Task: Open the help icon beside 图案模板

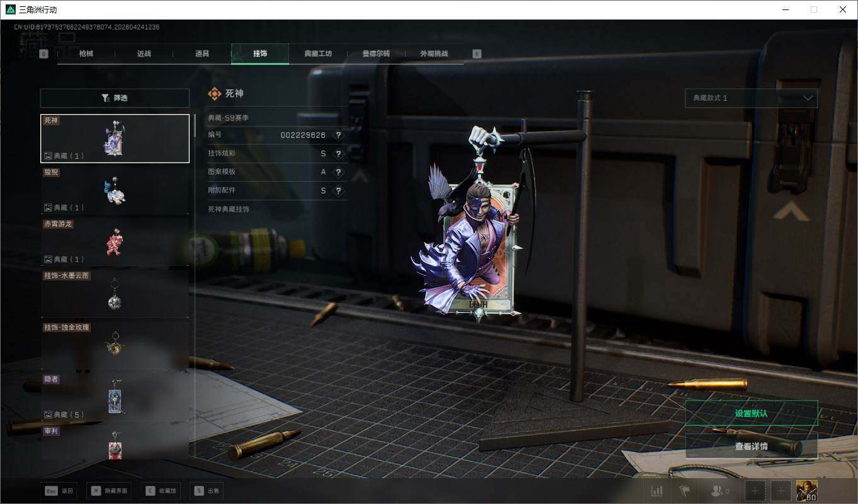Action: (338, 172)
